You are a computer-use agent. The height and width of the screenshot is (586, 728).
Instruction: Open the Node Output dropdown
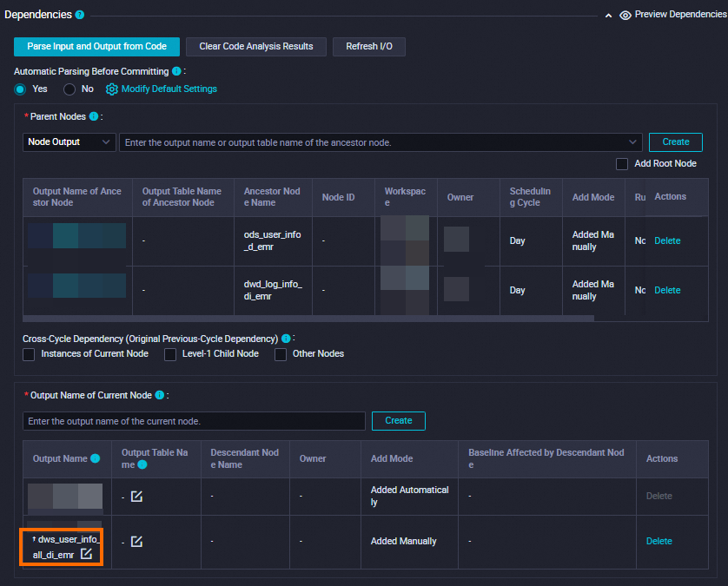[69, 142]
